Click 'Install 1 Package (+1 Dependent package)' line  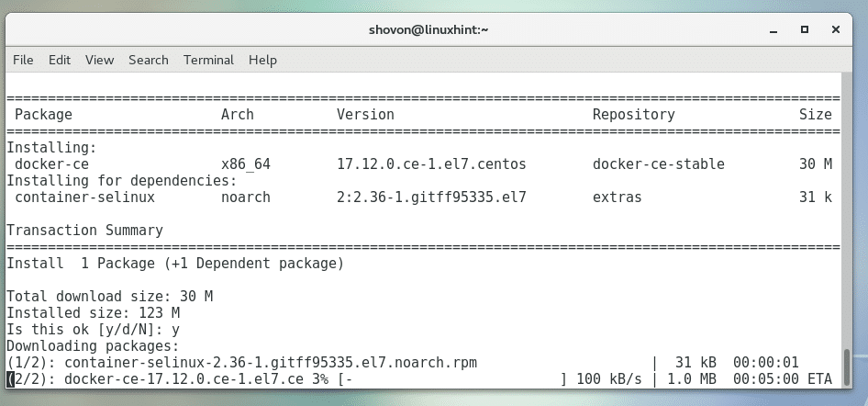pyautogui.click(x=175, y=264)
